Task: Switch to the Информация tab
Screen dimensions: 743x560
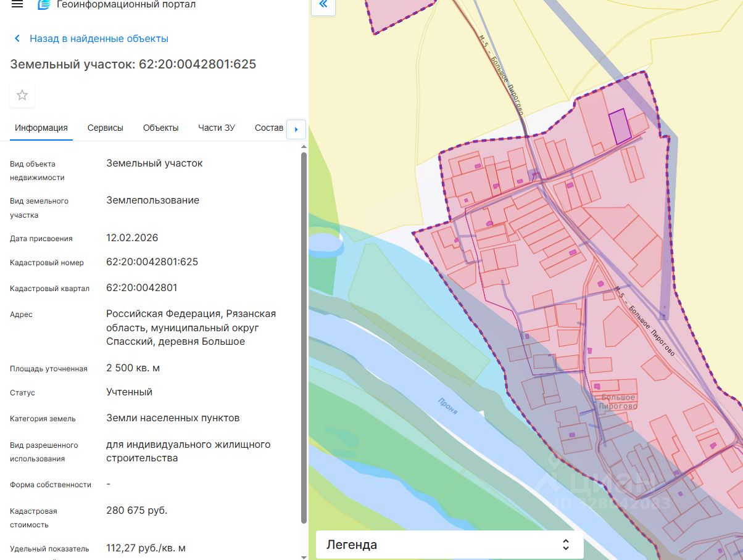Action: 41,128
